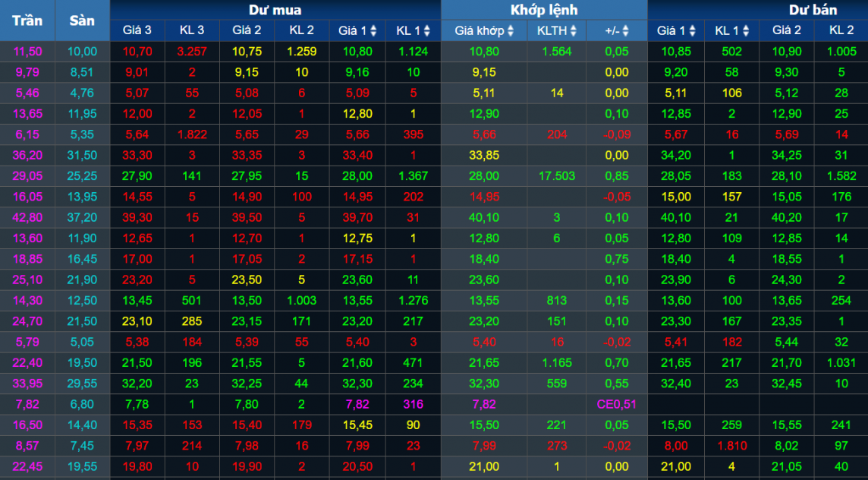868x480 pixels.
Task: Click sort arrows on Dư bán KL 1
Action: pyautogui.click(x=745, y=31)
